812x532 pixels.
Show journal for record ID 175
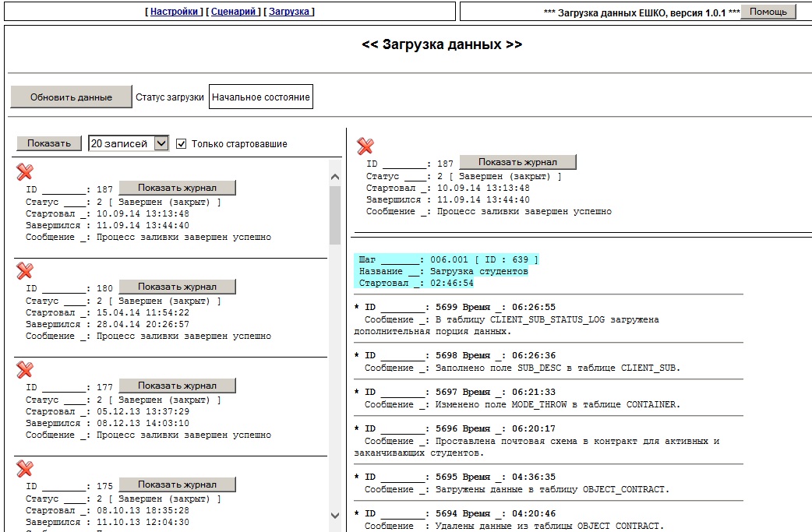(x=177, y=484)
